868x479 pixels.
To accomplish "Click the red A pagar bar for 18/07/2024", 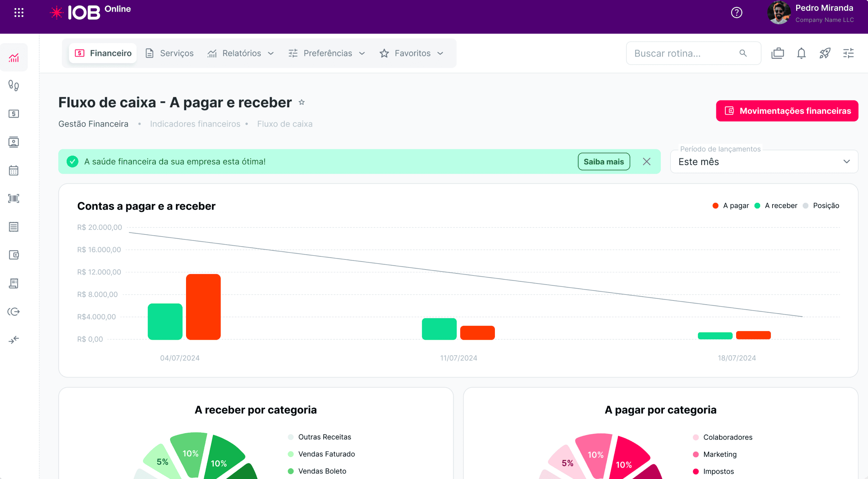I will pyautogui.click(x=753, y=335).
